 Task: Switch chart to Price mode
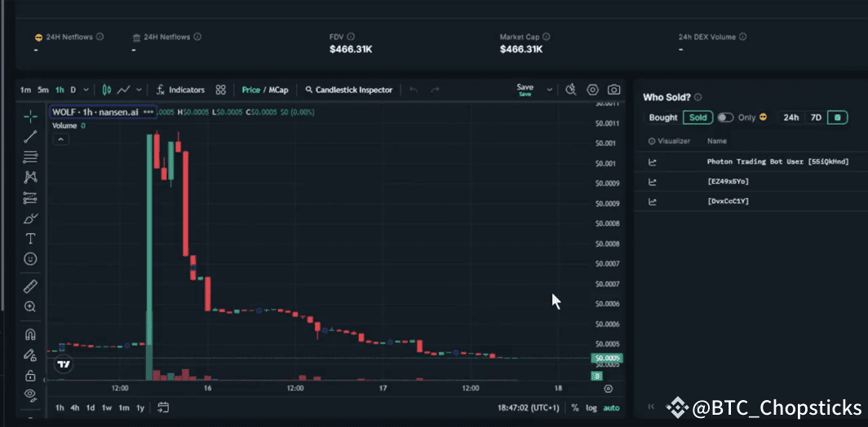click(250, 90)
